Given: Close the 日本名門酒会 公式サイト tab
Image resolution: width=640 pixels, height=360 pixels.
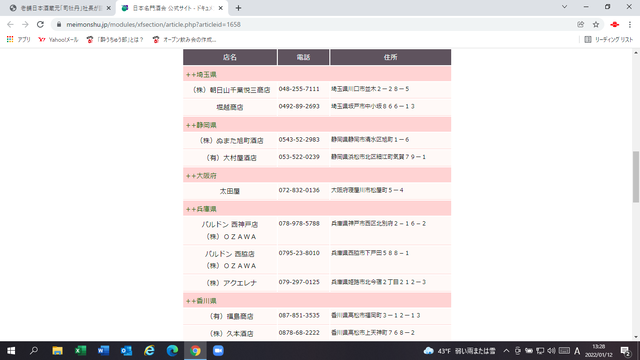Looking at the screenshot, I should click(x=221, y=8).
